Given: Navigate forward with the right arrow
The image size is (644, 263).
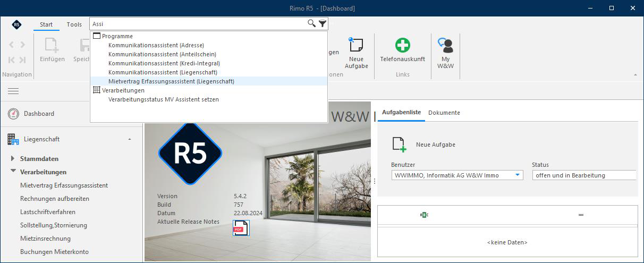Looking at the screenshot, I should [22, 45].
